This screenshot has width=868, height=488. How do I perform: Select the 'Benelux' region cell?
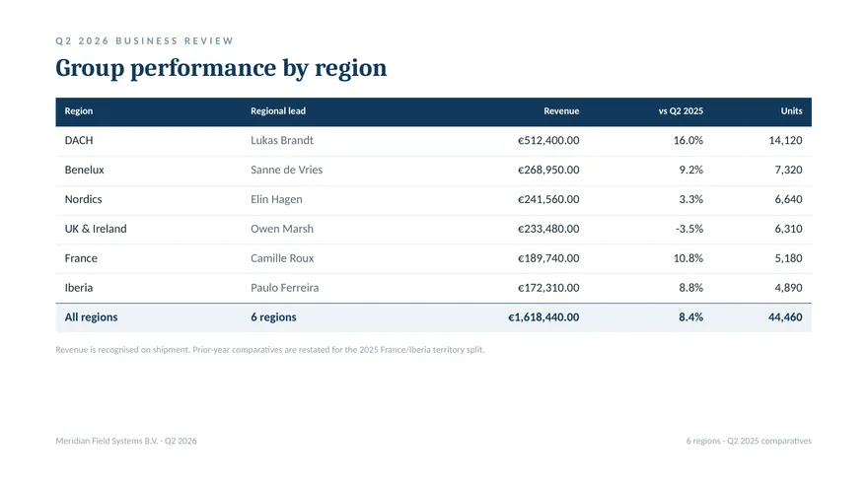pyautogui.click(x=84, y=170)
